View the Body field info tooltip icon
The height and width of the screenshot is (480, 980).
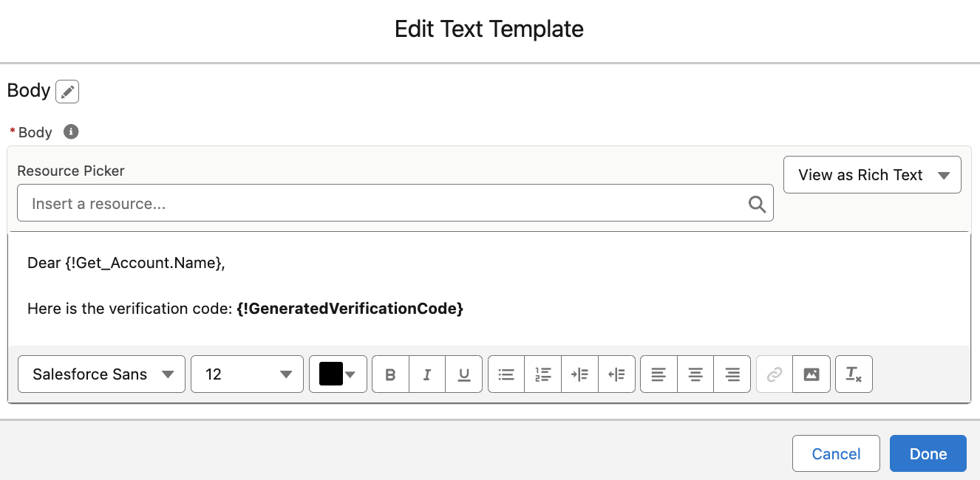coord(70,131)
